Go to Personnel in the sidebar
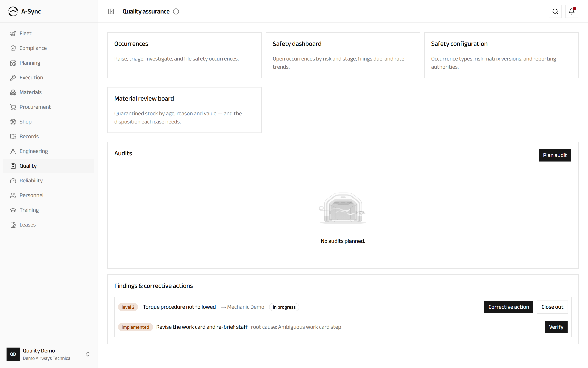Screen dimensions: 588x368 [x=49, y=195]
